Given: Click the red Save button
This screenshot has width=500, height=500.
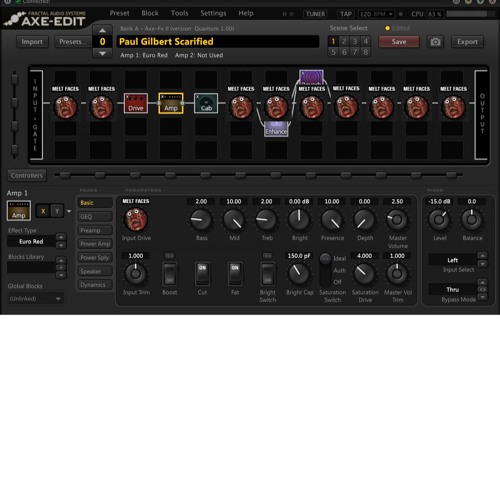Looking at the screenshot, I should [399, 42].
